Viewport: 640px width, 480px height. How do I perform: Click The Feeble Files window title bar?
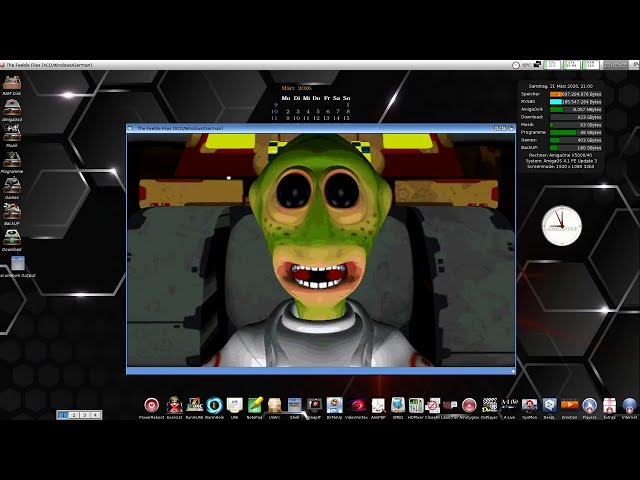300,128
